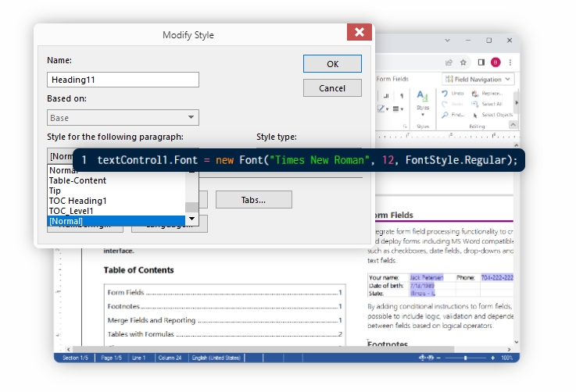Click the document scroll-right arrow
This screenshot has width=576, height=392.
(509, 349)
